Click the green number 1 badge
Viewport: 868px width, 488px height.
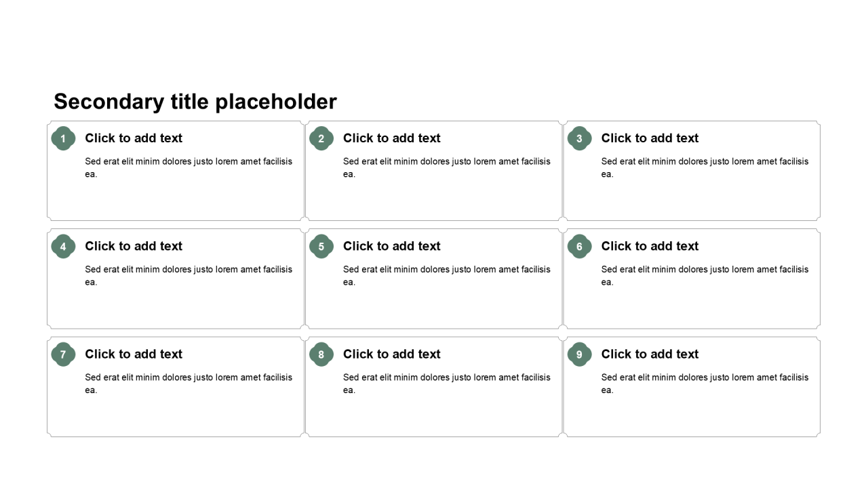[x=63, y=138]
